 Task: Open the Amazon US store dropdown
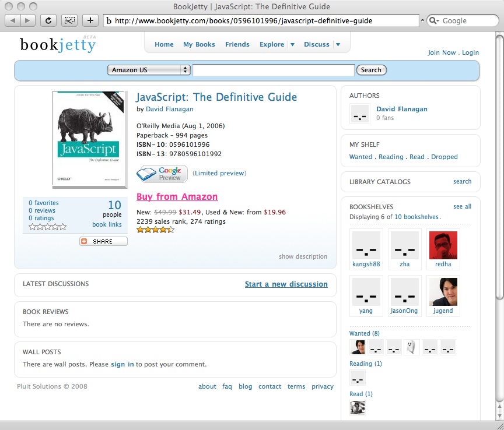(149, 70)
